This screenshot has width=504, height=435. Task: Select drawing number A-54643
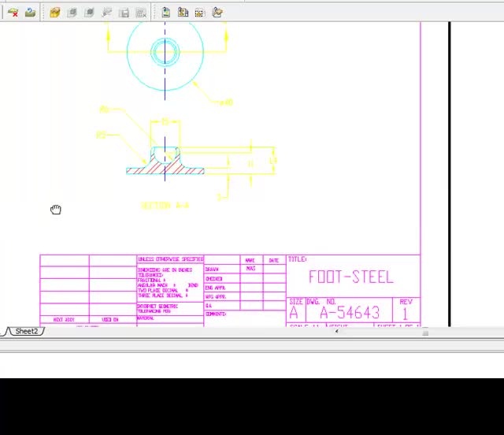[x=350, y=312]
